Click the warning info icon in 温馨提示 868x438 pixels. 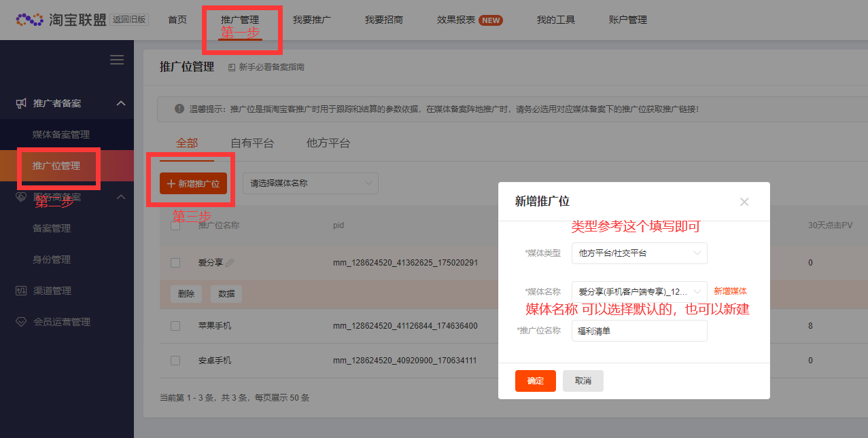click(x=179, y=109)
